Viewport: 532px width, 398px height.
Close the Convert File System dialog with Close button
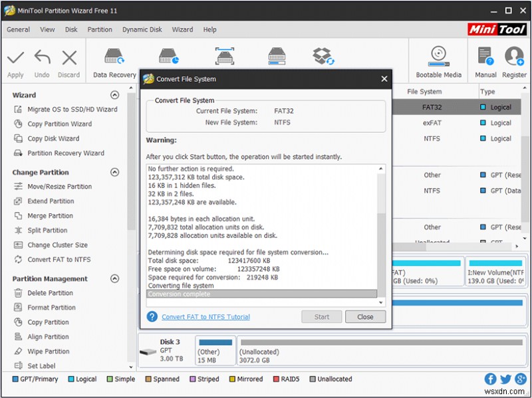pyautogui.click(x=365, y=317)
